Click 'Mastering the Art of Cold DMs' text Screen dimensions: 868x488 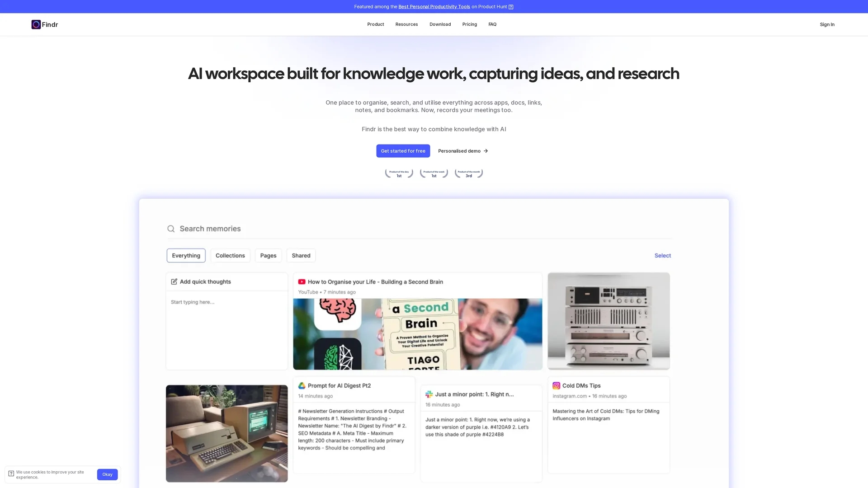click(606, 415)
